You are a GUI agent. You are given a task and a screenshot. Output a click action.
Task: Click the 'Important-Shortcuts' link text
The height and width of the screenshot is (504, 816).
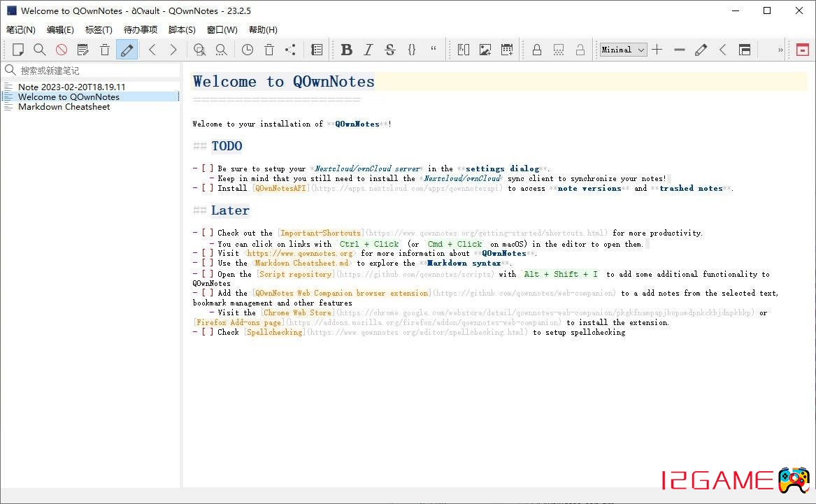pyautogui.click(x=320, y=233)
